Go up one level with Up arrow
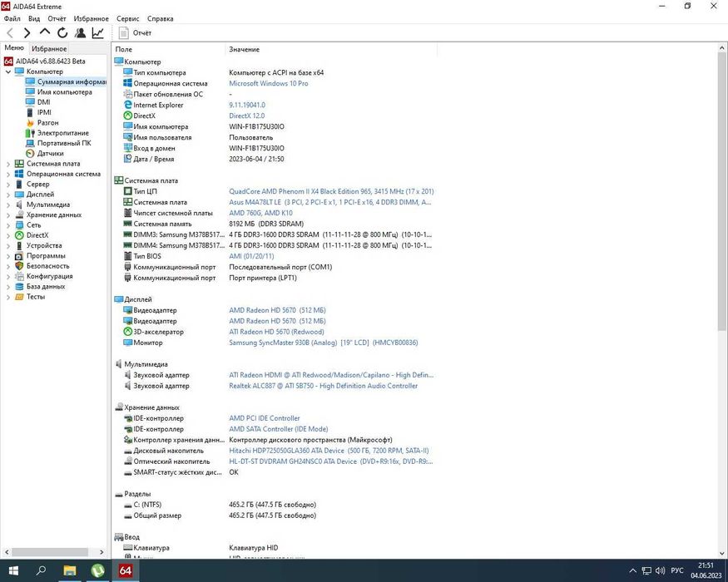The width and height of the screenshot is (728, 582). 45,32
